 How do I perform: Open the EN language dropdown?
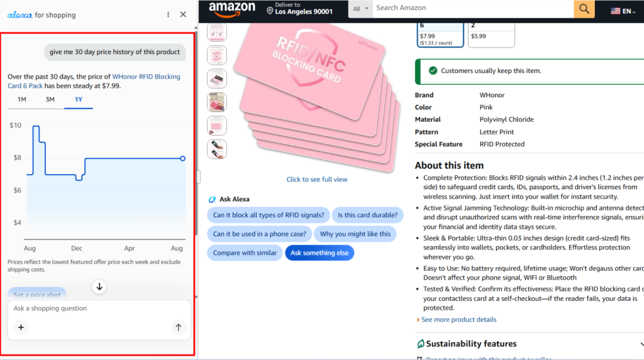[628, 11]
